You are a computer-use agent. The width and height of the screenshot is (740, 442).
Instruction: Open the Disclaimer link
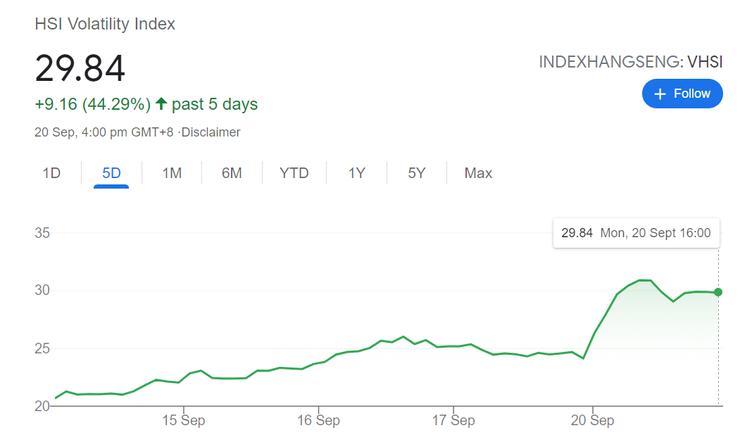[211, 132]
